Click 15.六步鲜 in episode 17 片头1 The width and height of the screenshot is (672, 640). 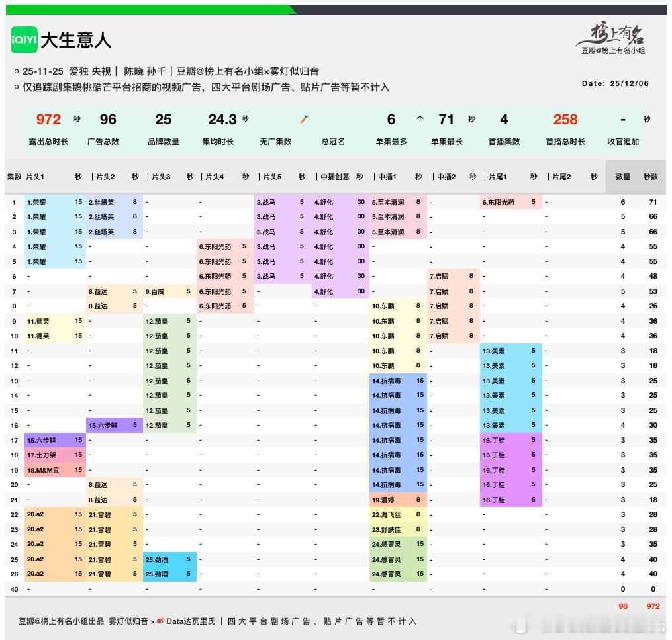point(56,440)
